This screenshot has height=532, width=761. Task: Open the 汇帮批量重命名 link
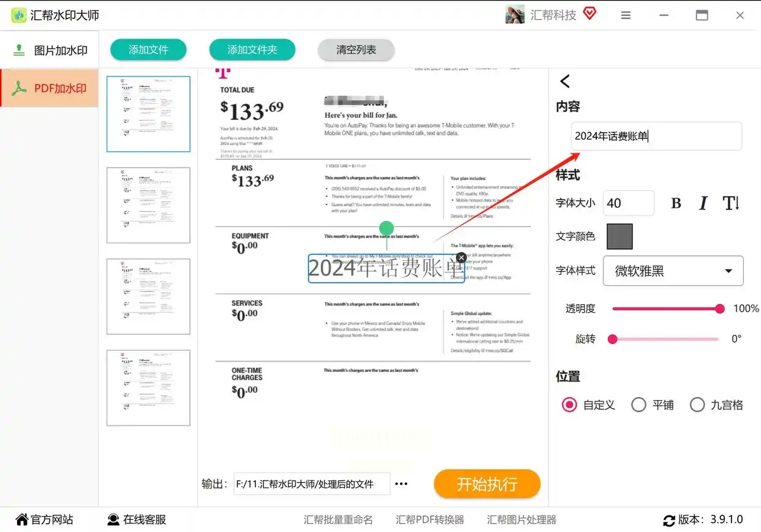(338, 520)
